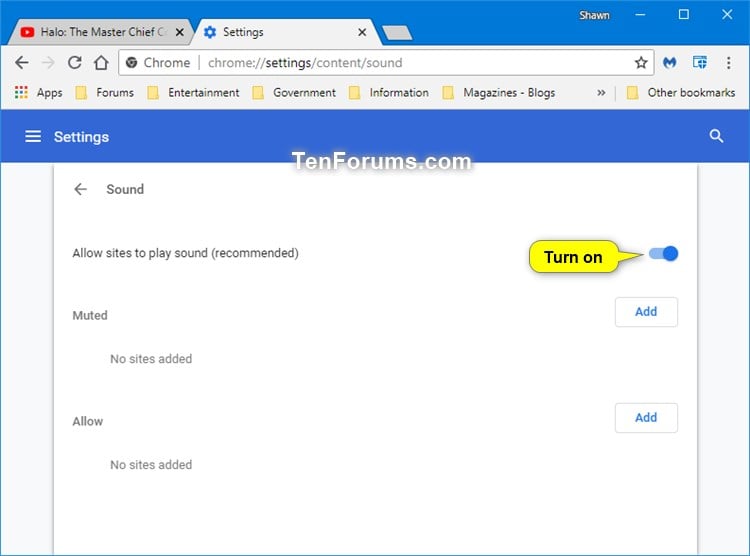Open the Magazines - Blogs bookmark folder

point(499,92)
